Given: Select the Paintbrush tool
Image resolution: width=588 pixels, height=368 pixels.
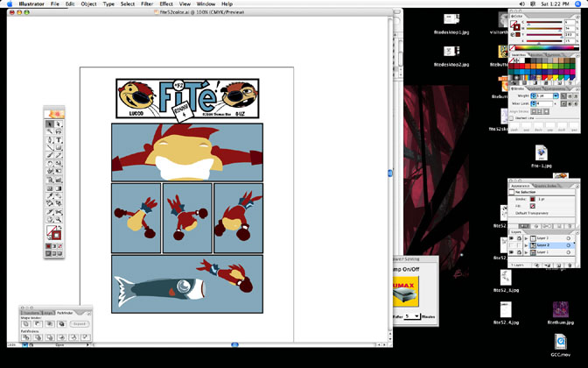Looking at the screenshot, I should tap(49, 155).
